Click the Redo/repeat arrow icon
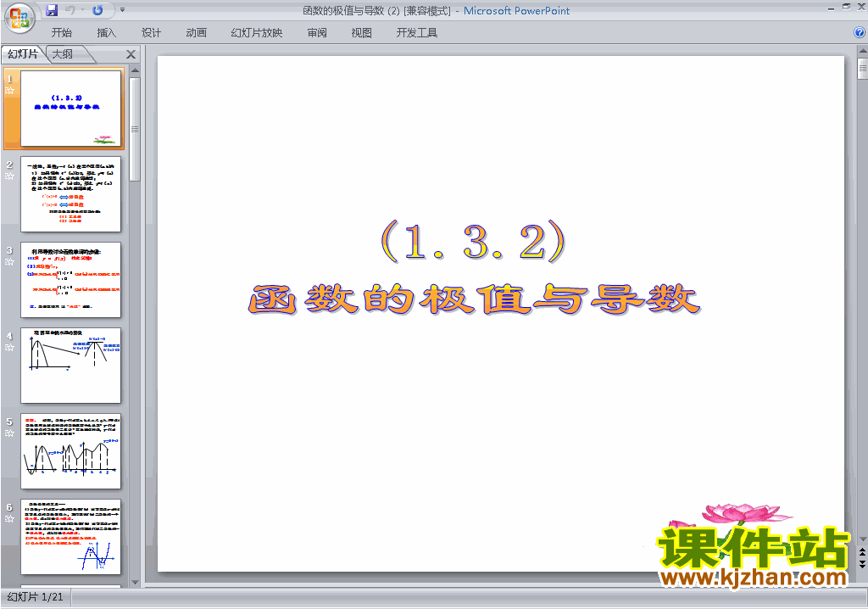The image size is (868, 609). [97, 10]
